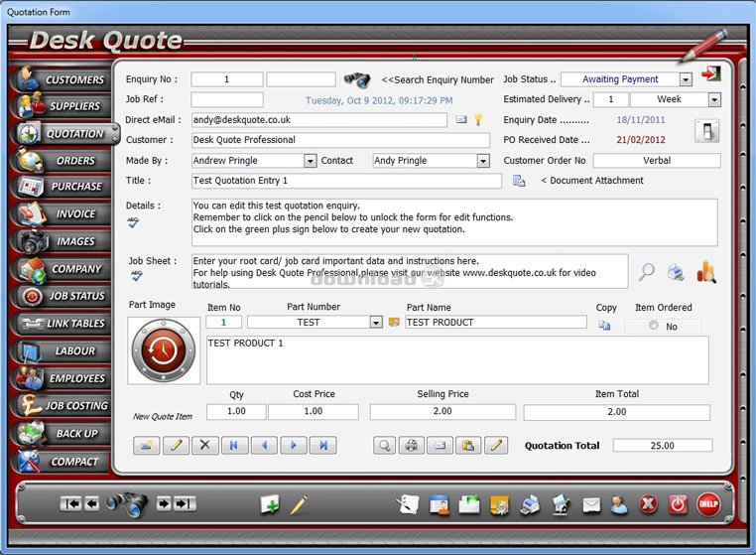Delete quote item with X button
The image size is (756, 555).
(x=205, y=446)
